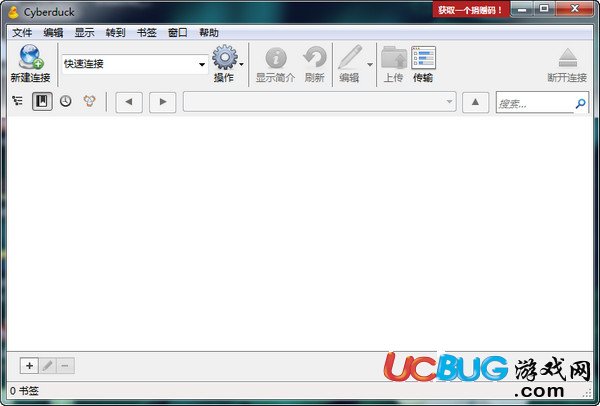Click the '0 书签' status bar text
This screenshot has height=406, width=600.
coord(24,391)
